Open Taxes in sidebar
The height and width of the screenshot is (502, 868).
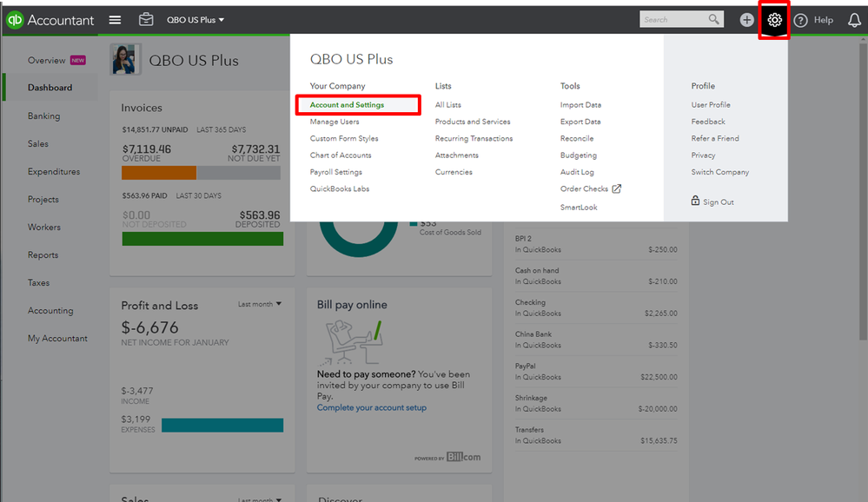tap(38, 283)
